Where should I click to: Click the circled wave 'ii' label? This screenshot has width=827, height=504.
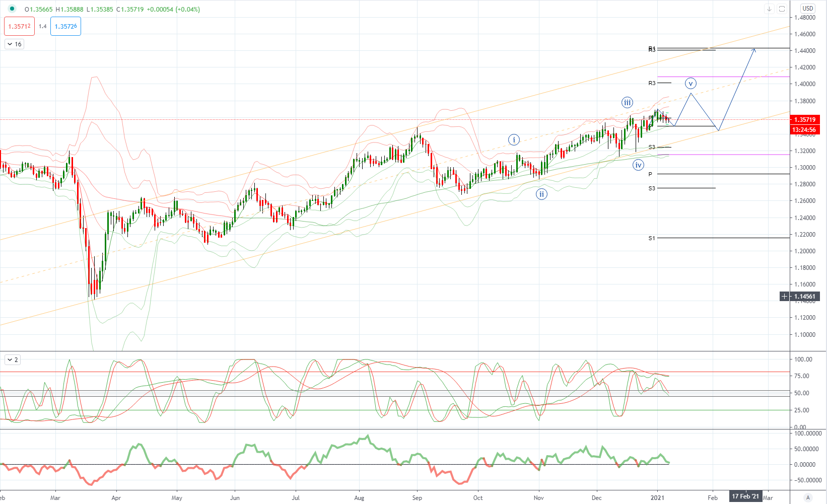541,194
